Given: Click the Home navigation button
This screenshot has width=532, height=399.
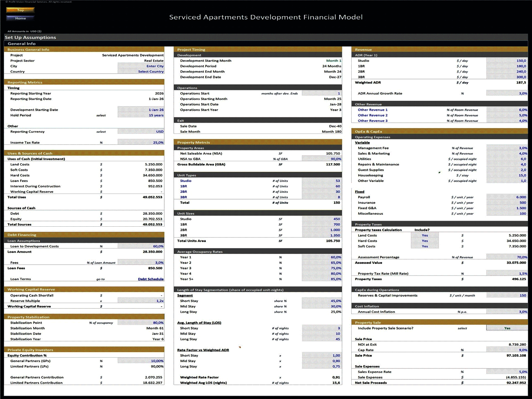Looking at the screenshot, I should click(x=20, y=18).
